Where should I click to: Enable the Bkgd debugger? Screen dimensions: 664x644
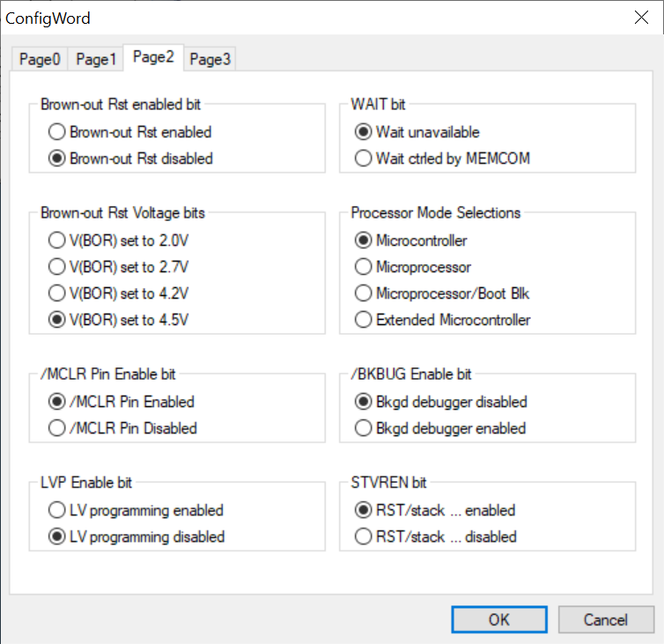point(440,428)
